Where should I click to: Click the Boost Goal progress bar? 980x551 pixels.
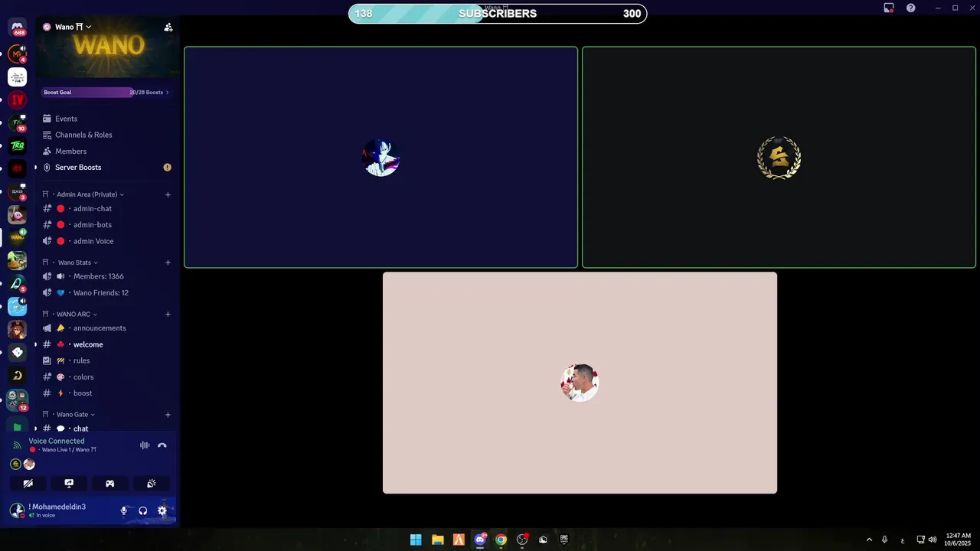[x=106, y=93]
